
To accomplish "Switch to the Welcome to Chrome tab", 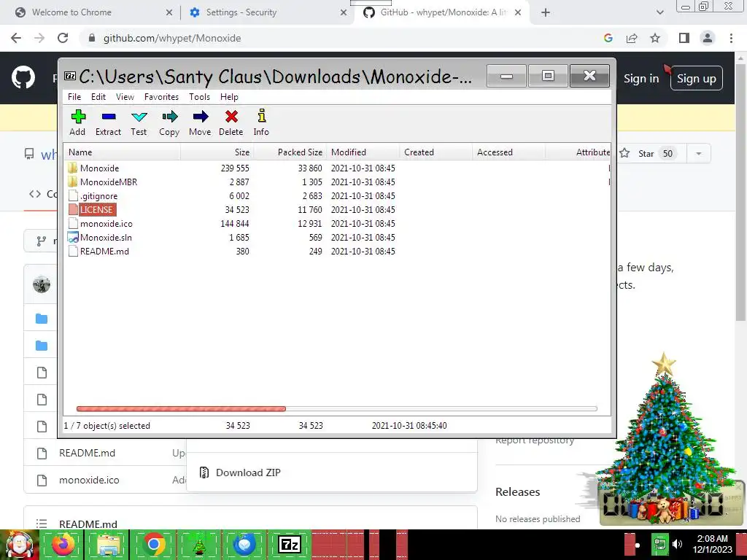I will click(91, 12).
